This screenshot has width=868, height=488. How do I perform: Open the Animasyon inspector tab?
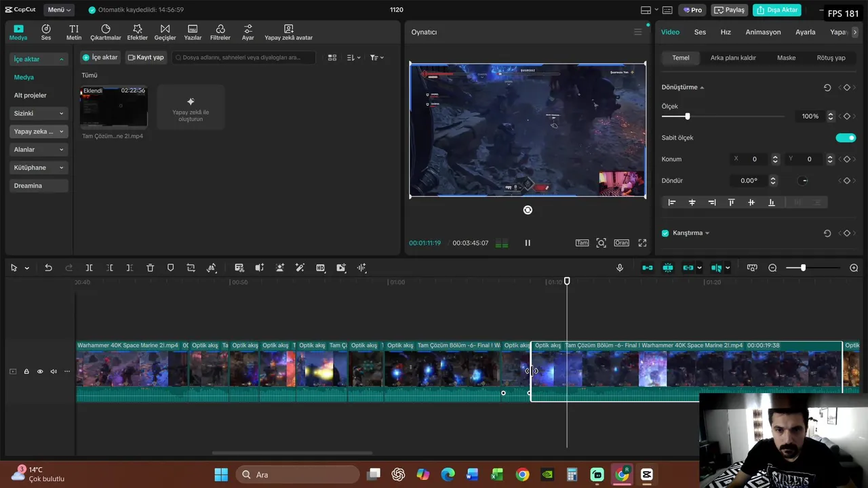(x=763, y=32)
